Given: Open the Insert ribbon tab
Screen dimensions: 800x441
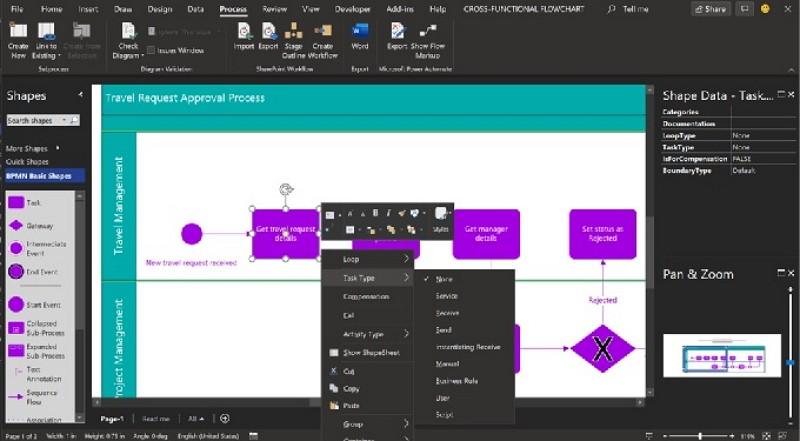Looking at the screenshot, I should pyautogui.click(x=88, y=9).
